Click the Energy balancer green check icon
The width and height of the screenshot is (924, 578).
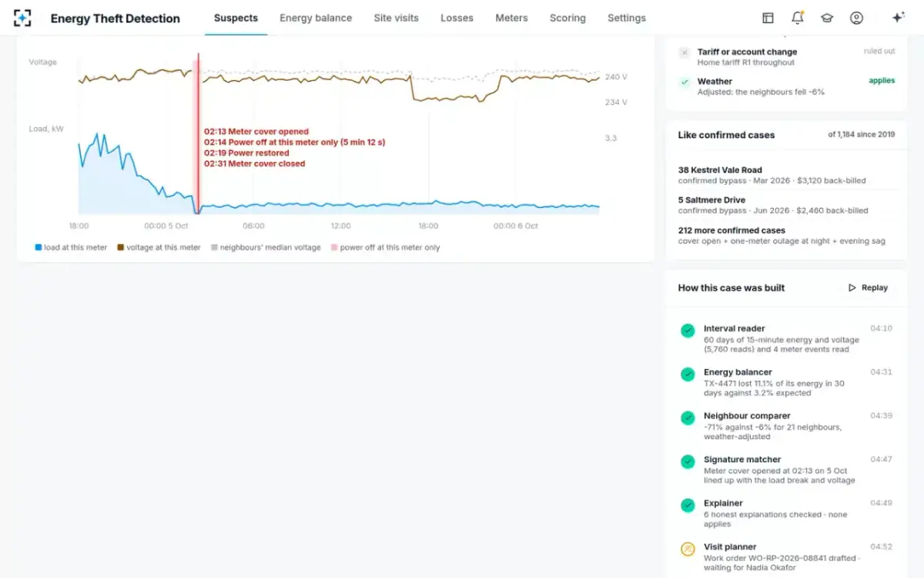tap(688, 374)
